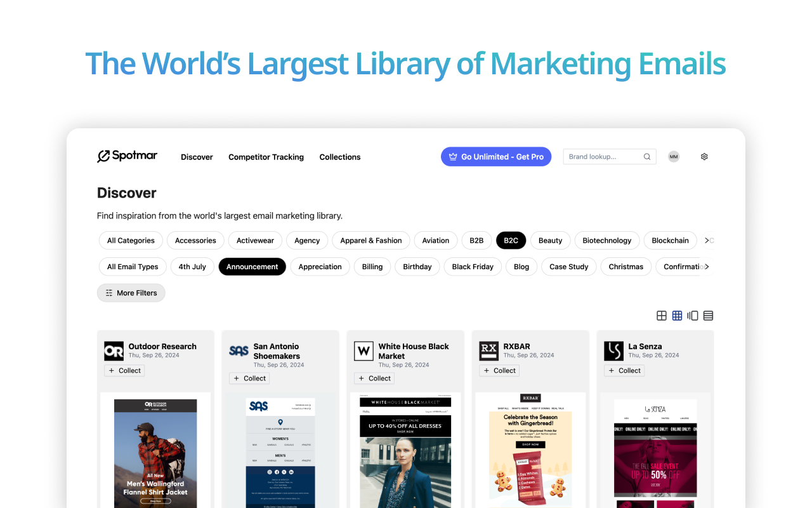Filter by Activewear category

(x=255, y=241)
